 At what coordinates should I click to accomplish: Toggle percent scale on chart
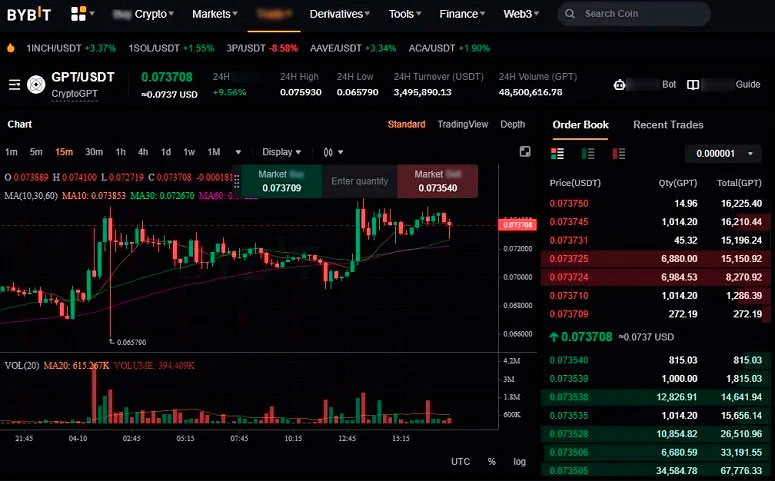click(491, 461)
